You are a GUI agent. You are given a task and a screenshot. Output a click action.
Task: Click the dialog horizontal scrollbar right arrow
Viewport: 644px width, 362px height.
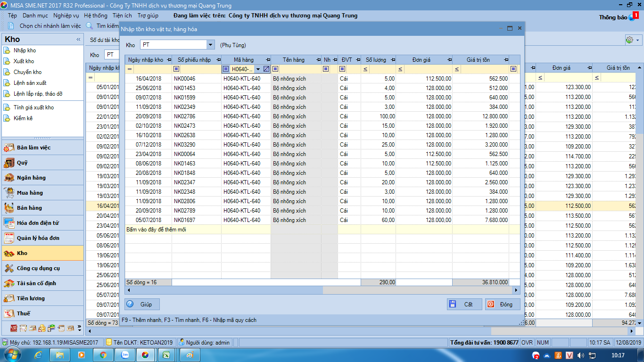coord(516,290)
